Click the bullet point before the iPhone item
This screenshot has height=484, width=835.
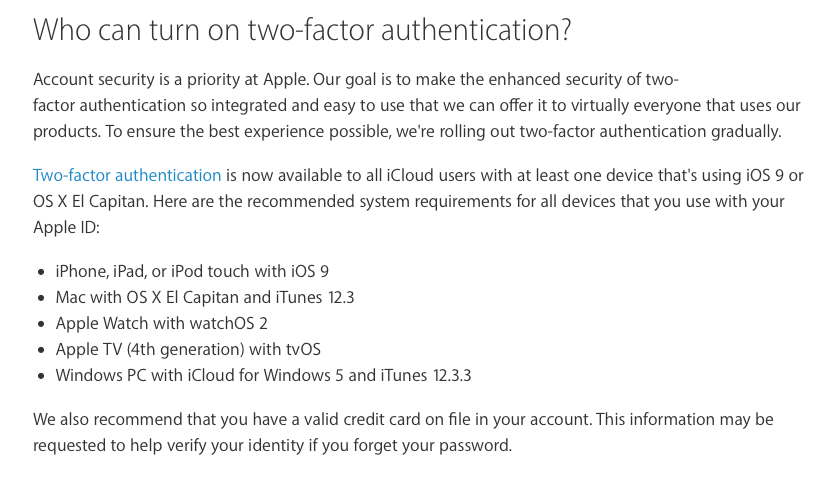(41, 272)
